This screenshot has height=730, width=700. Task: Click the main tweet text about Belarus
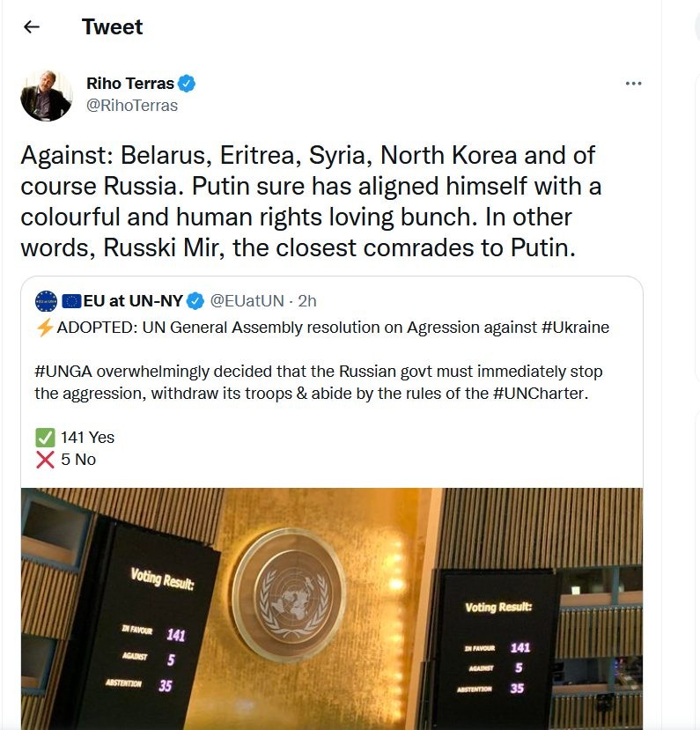(x=308, y=202)
